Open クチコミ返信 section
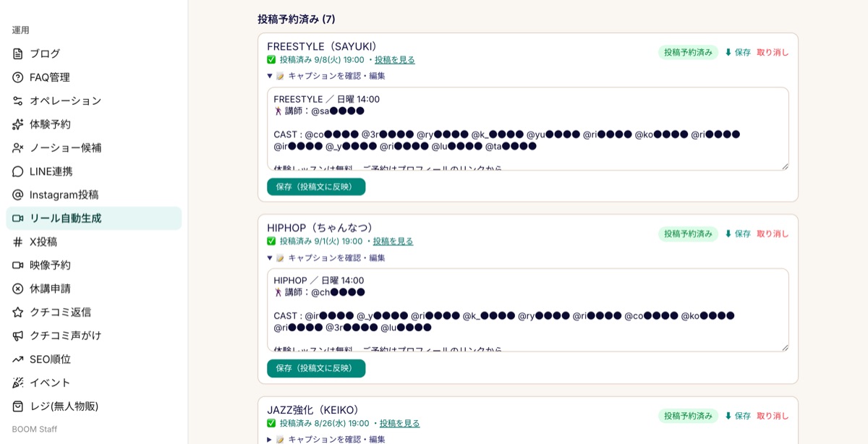Viewport: 868px width, 444px height. tap(94, 312)
